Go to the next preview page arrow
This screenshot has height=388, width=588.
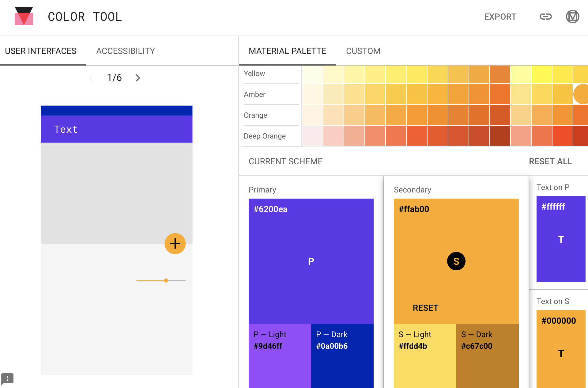pyautogui.click(x=138, y=78)
